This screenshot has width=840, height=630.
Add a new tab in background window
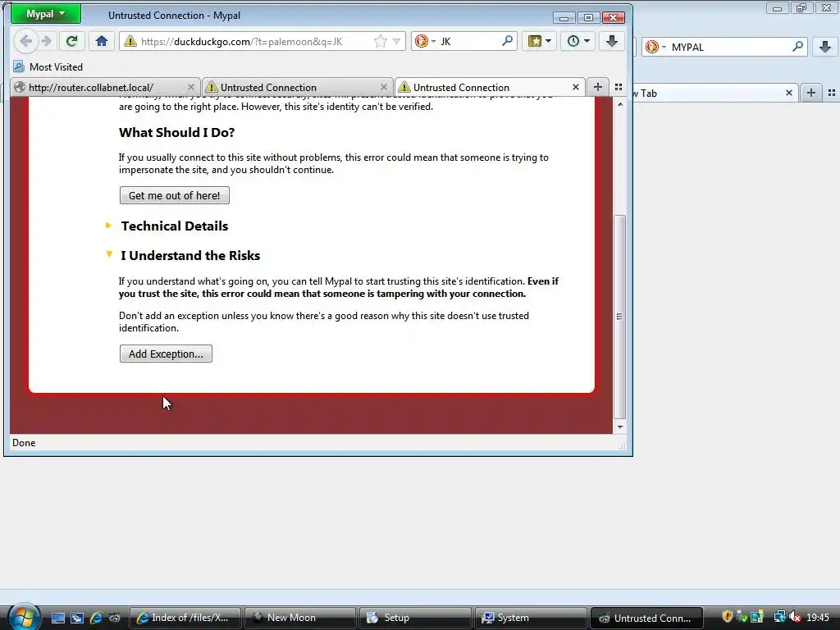(x=811, y=93)
